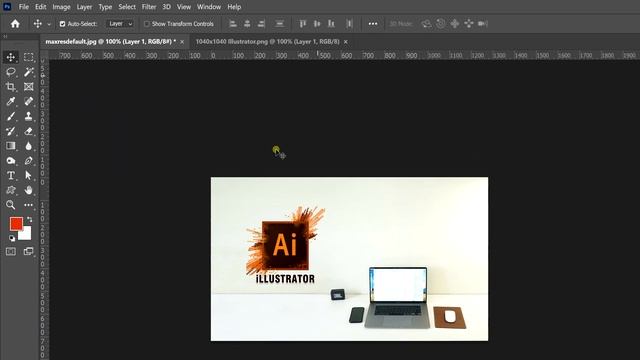Select the Hand tool

(x=28, y=190)
